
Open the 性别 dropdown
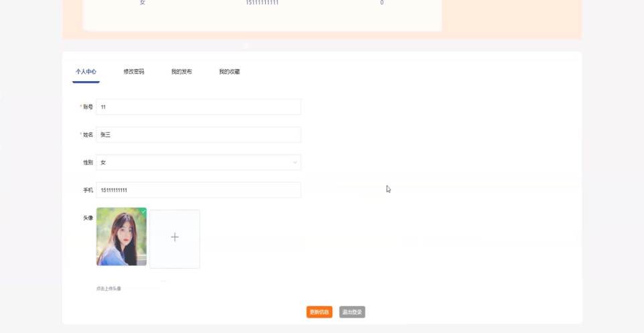[x=198, y=162]
